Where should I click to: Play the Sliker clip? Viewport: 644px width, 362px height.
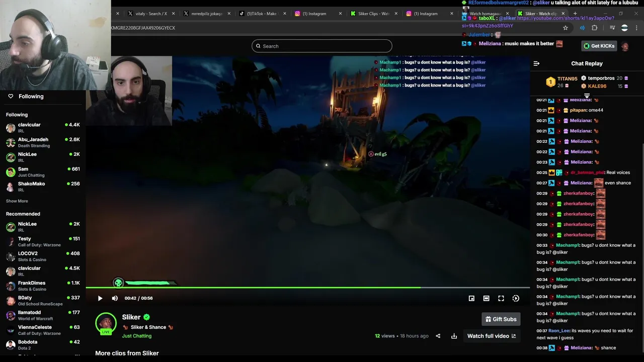point(100,298)
